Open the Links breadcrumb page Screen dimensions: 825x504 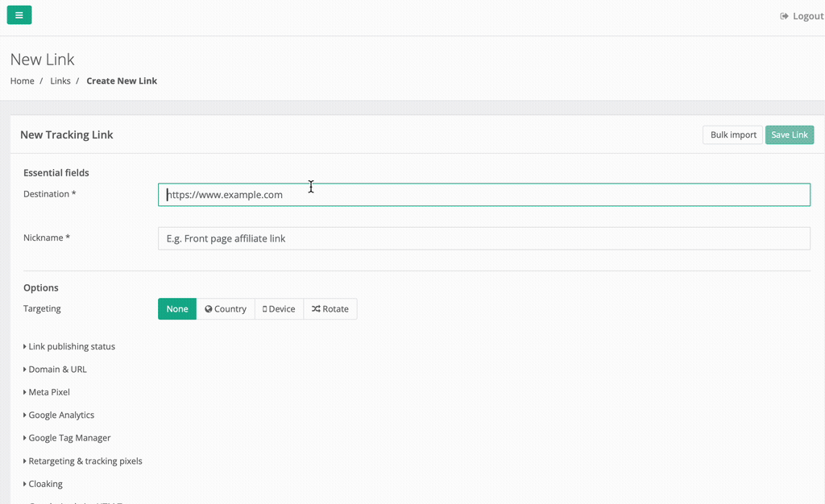click(x=60, y=81)
